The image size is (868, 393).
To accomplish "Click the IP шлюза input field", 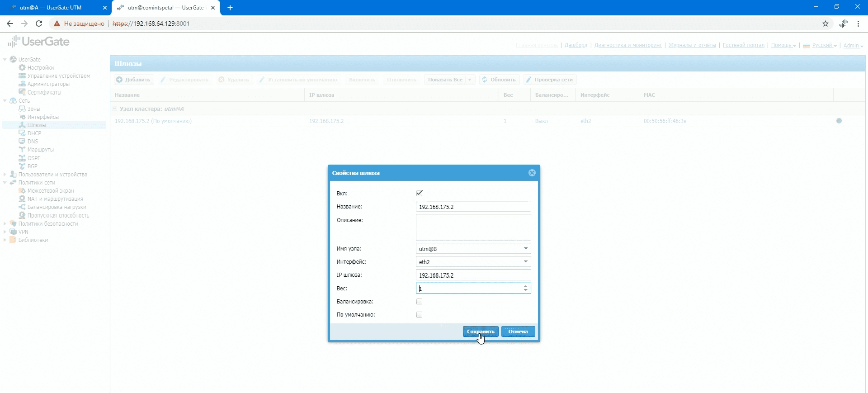I will [473, 275].
